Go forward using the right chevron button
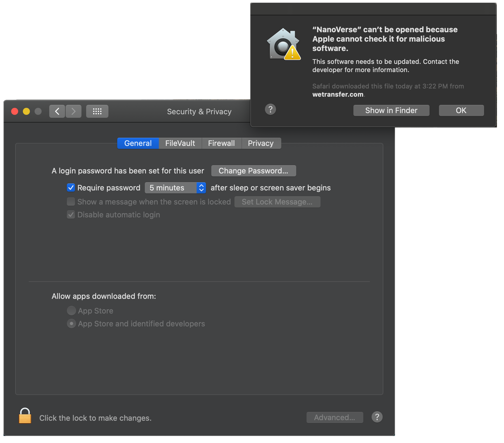 [x=74, y=111]
